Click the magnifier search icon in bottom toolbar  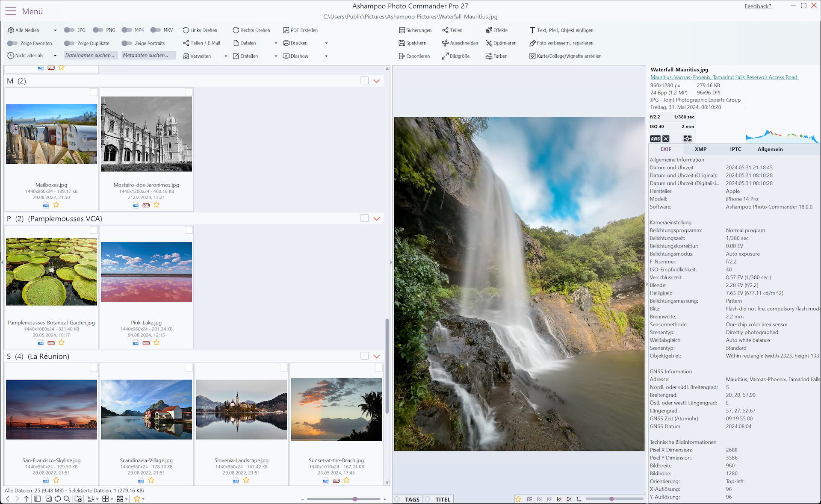[67, 499]
